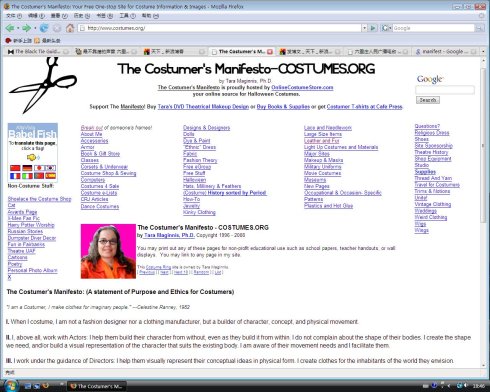Click the Firefox back arrow button

coord(10,28)
